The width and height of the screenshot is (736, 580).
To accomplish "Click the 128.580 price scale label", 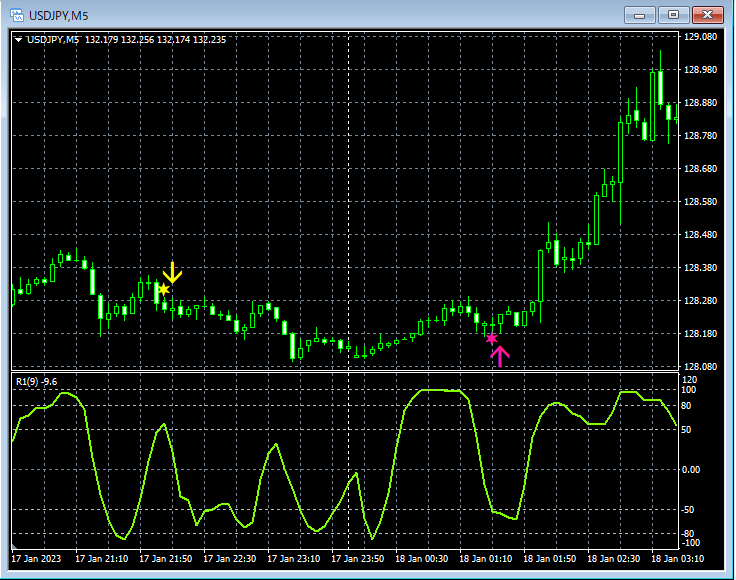I will coord(700,202).
